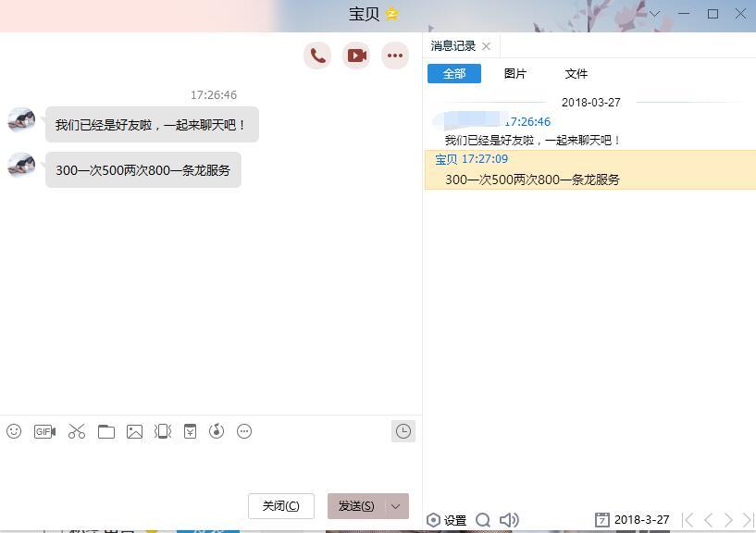Click the GIF recording icon

(x=44, y=431)
